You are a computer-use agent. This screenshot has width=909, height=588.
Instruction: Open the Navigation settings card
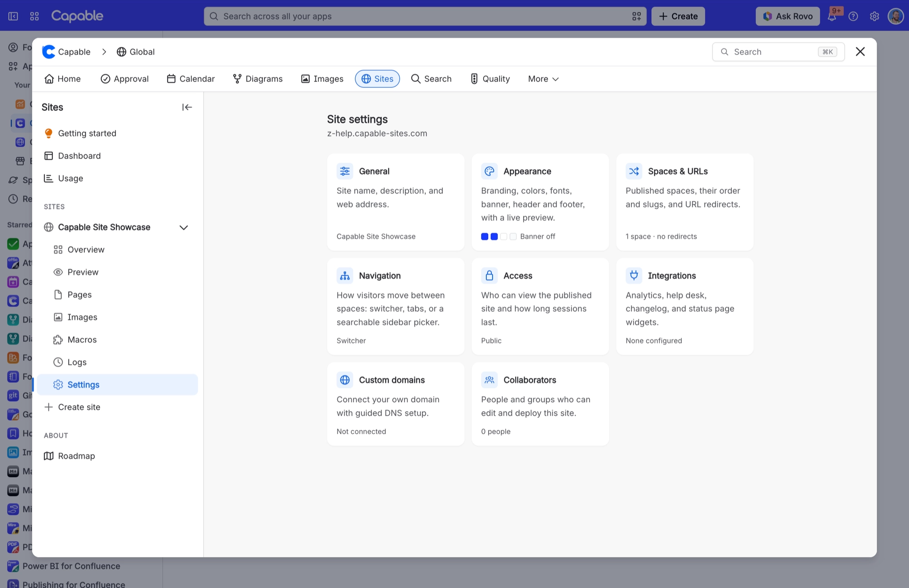[395, 307]
